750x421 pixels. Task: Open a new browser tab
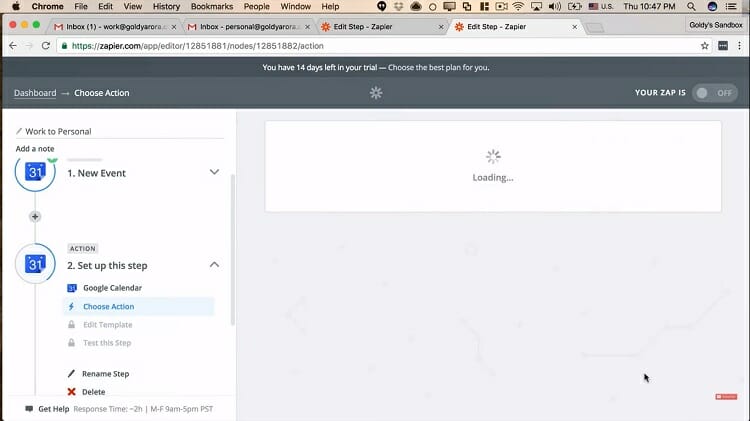click(595, 28)
